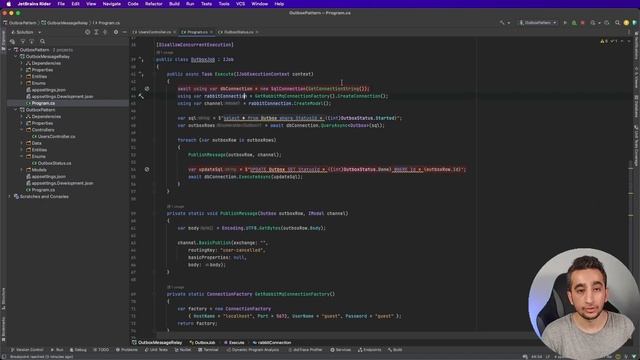Click the red Stop icon
Viewport: 640px width, 360px height.
click(x=583, y=23)
